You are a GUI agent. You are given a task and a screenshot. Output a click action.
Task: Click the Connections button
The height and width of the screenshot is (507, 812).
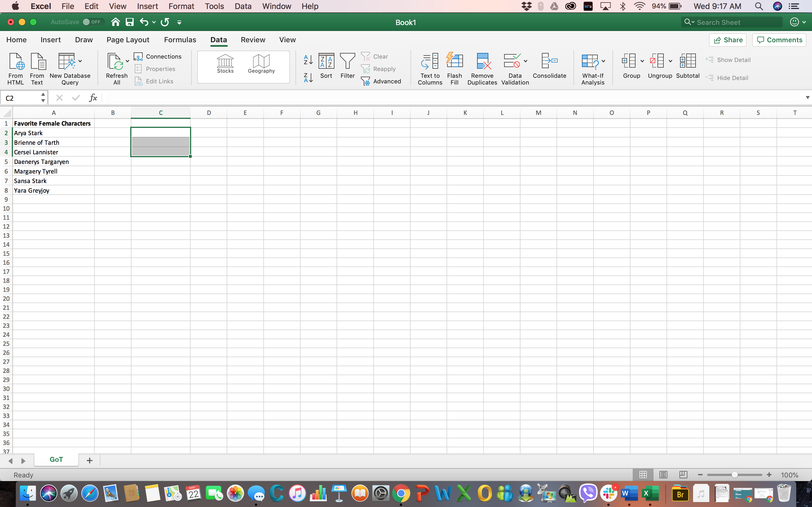coord(158,57)
